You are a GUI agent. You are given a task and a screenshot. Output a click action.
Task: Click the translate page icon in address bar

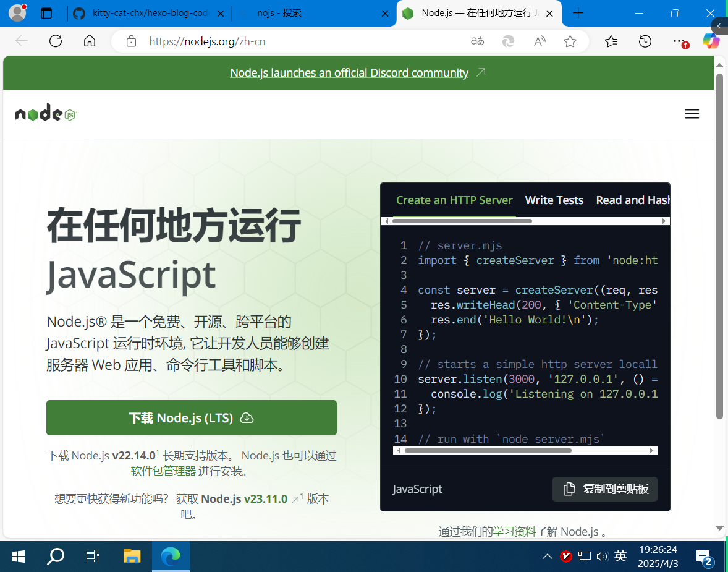(x=477, y=41)
